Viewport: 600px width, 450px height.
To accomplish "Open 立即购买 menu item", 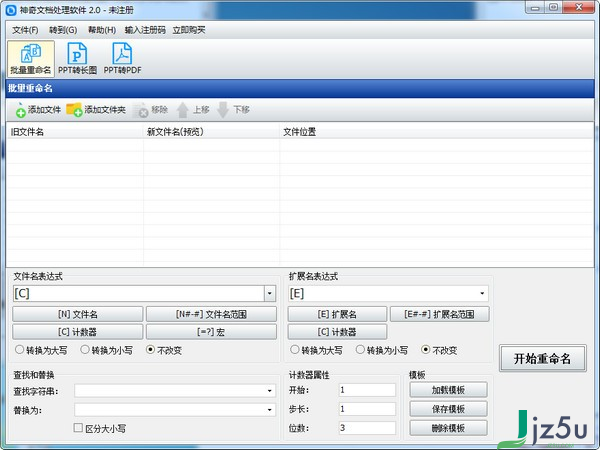I will pyautogui.click(x=189, y=30).
